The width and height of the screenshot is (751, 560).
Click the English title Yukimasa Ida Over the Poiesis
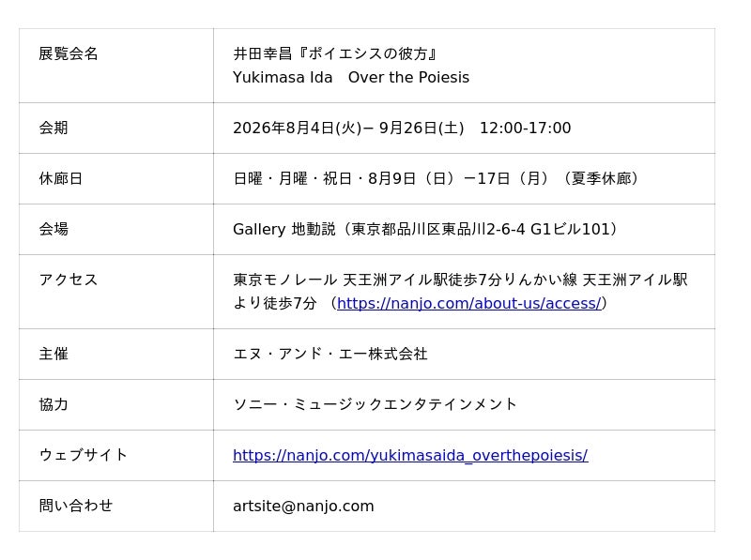click(351, 78)
